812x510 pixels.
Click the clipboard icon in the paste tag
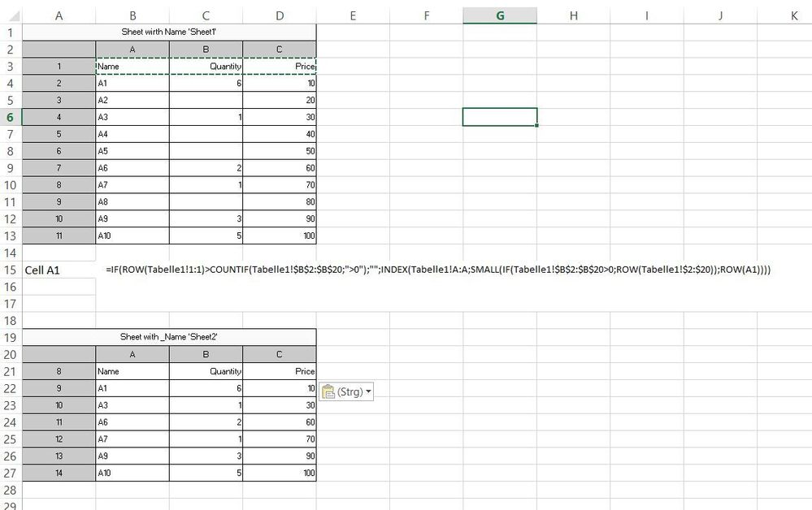(328, 391)
